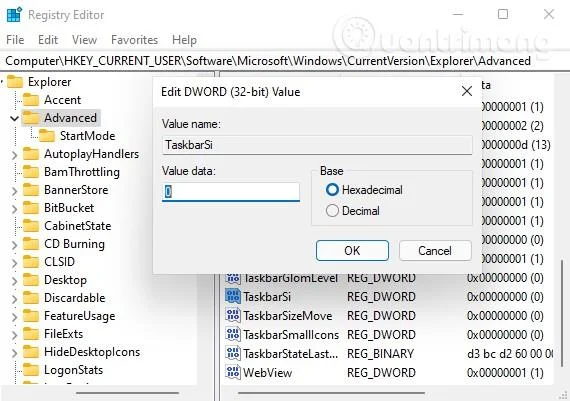Open the File menu
Image resolution: width=570 pixels, height=401 pixels.
pyautogui.click(x=15, y=39)
